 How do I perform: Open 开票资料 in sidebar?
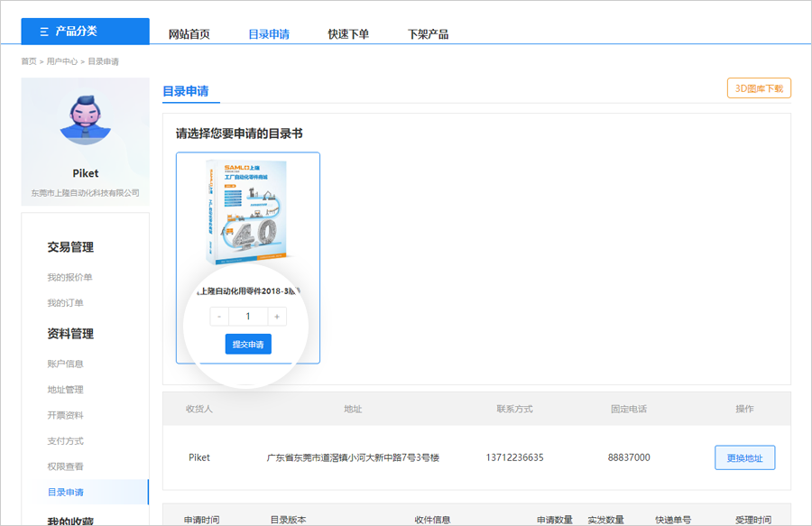click(x=65, y=415)
